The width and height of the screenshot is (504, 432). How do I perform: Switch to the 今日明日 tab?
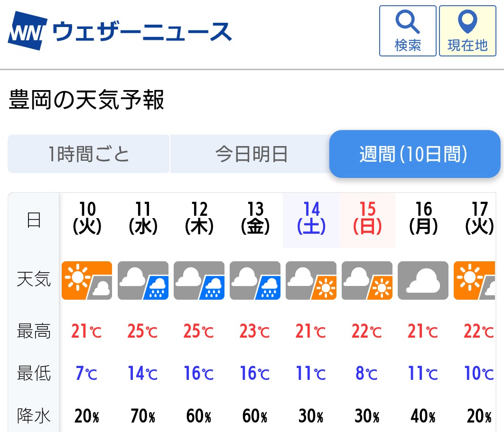[x=251, y=154]
